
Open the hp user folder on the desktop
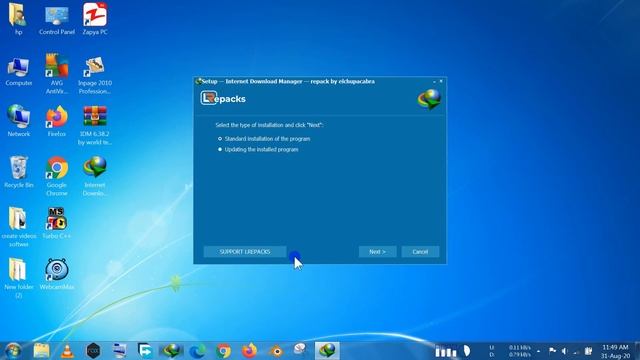18,19
